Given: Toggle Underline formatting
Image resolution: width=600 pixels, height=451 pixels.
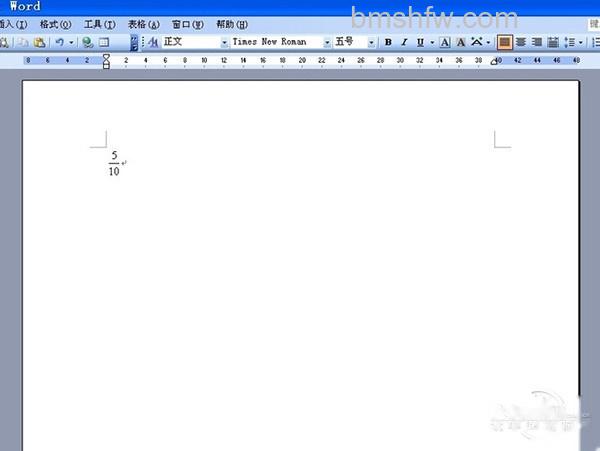Looking at the screenshot, I should 420,42.
